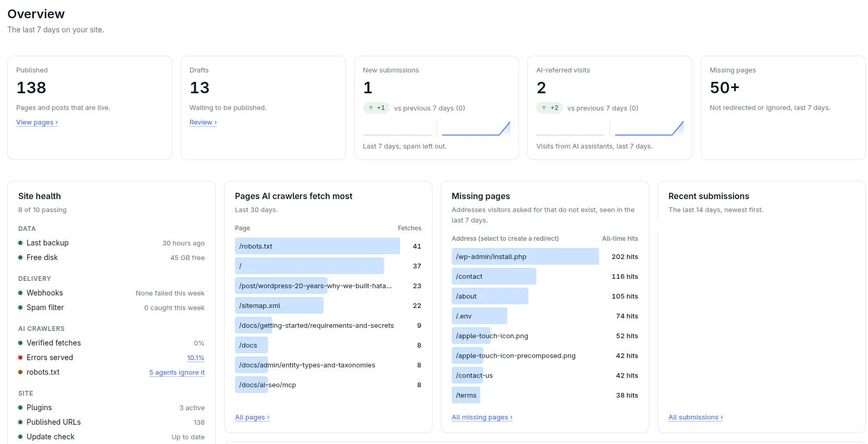Click the /docs/getting-started/requirements-and-secrets row
This screenshot has height=444, width=868.
coord(328,326)
